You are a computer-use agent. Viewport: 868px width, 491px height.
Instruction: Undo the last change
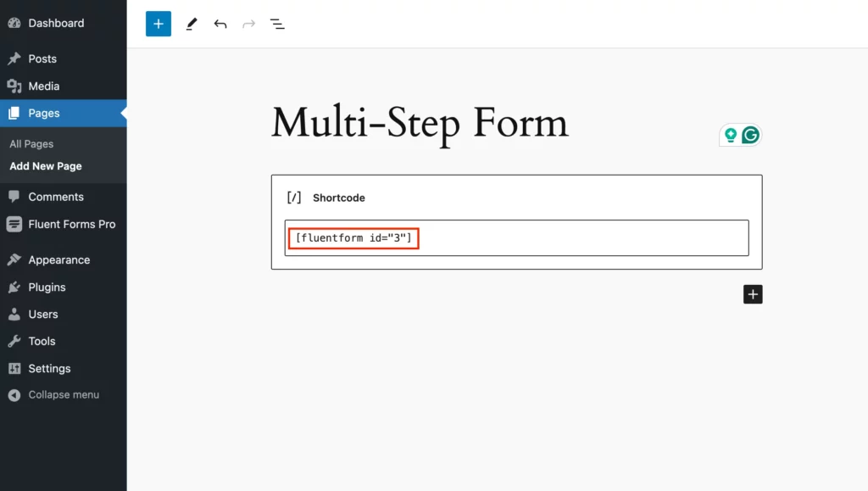(220, 24)
